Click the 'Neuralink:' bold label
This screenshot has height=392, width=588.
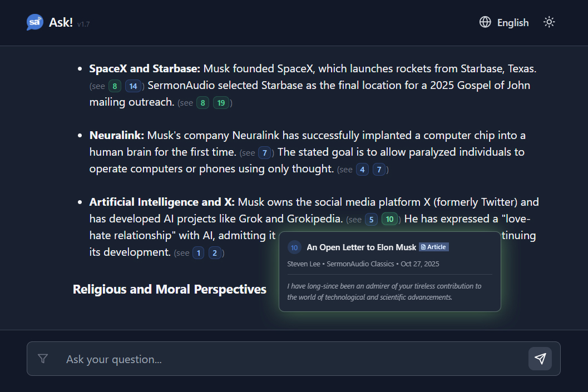(x=117, y=135)
